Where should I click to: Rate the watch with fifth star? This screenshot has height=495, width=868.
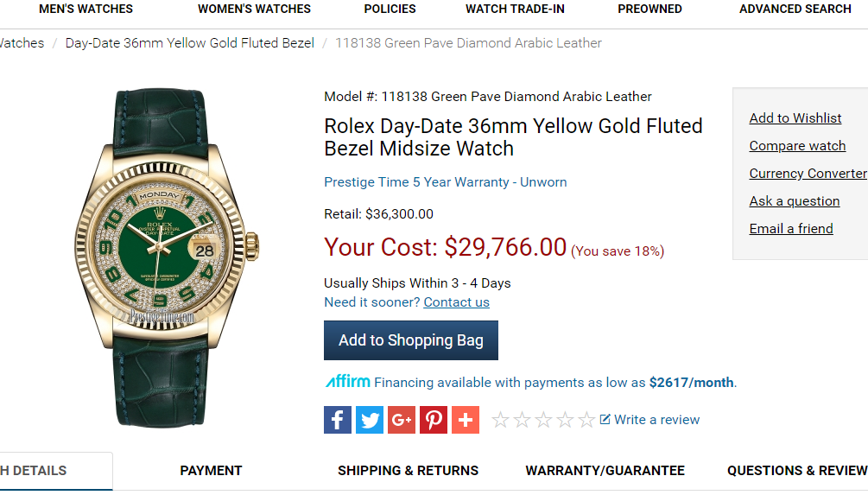coord(586,420)
